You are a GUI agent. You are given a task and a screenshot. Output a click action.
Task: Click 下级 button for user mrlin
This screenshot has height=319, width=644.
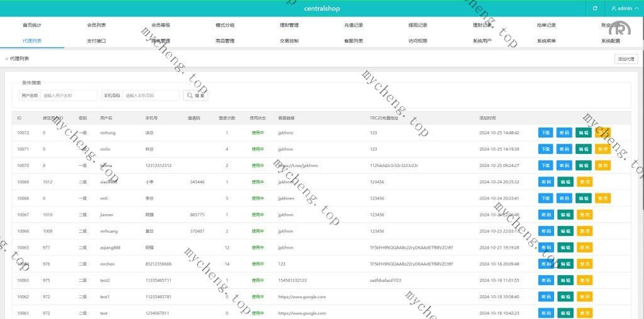pyautogui.click(x=546, y=149)
